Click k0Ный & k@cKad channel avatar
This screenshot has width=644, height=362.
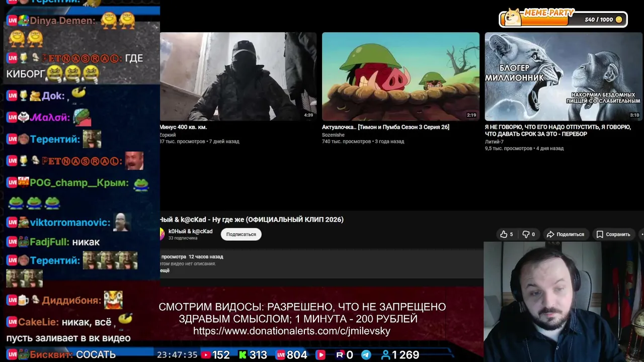162,234
